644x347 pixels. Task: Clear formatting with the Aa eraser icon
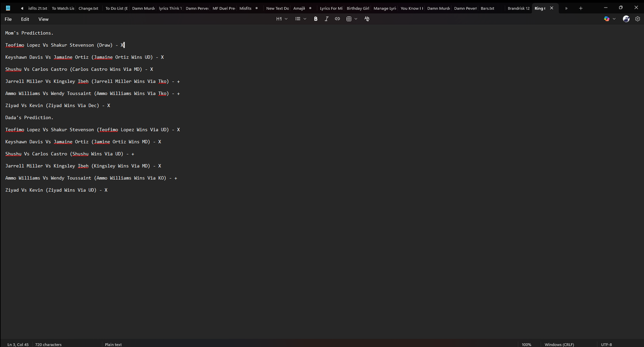pyautogui.click(x=367, y=19)
